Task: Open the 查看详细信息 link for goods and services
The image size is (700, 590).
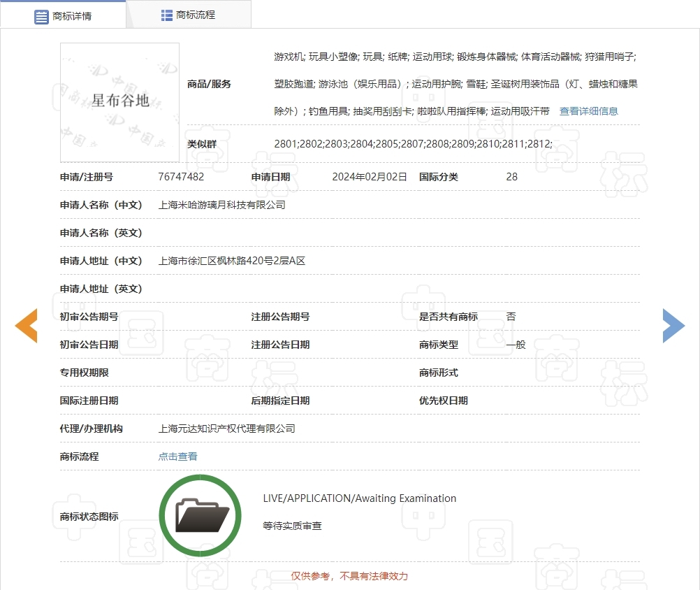Action: [x=588, y=111]
